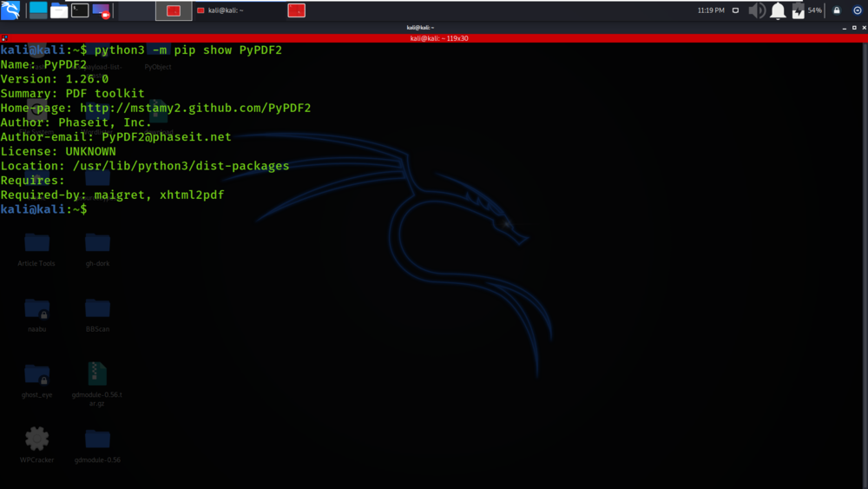868x489 pixels.
Task: Click the 'License: UNKNOWN' line
Action: pos(58,151)
